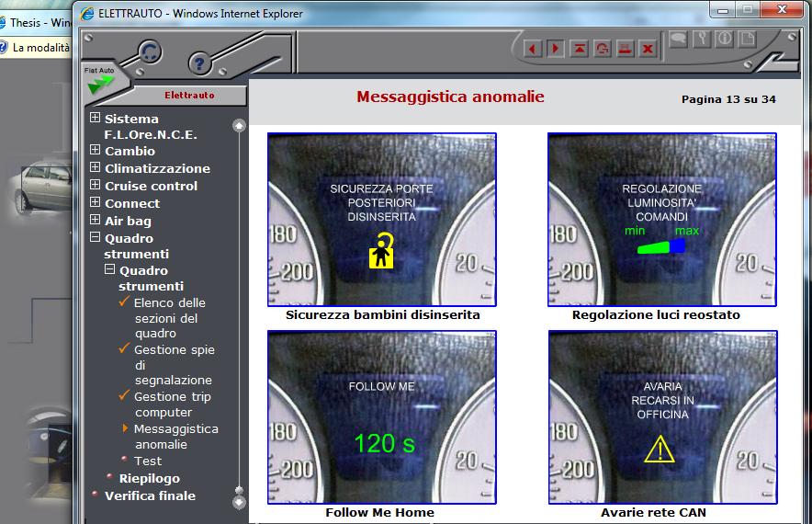
Task: Click the Air bag menu label
Action: 128,222
